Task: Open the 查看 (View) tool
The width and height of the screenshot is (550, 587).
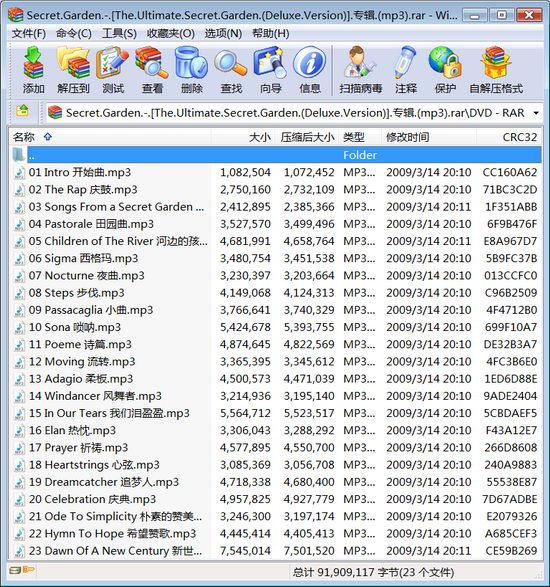Action: [152, 70]
